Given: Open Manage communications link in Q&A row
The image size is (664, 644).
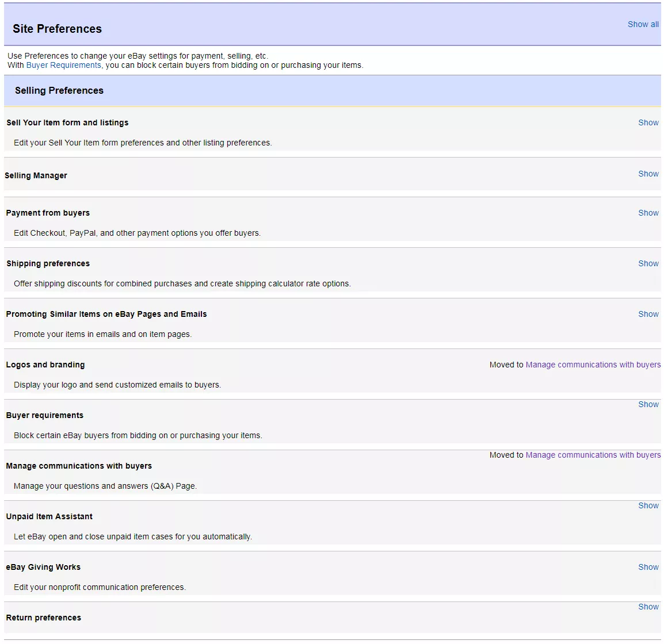Looking at the screenshot, I should pyautogui.click(x=593, y=454).
